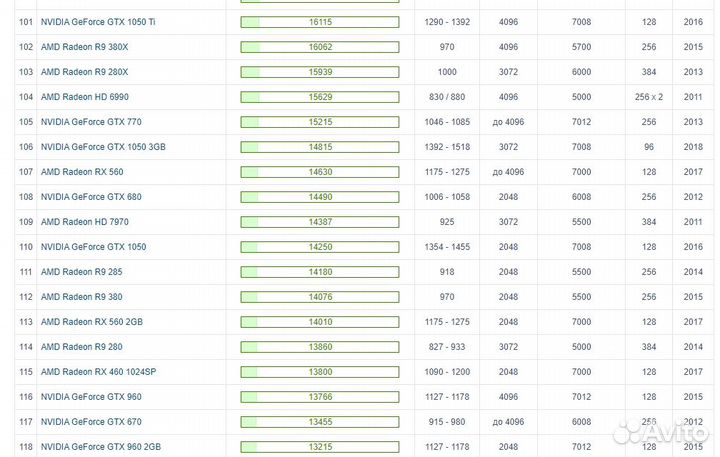Screen dimensions: 720x457
Task: Click the AMD Radeon R9 285 link
Action: pyautogui.click(x=80, y=272)
